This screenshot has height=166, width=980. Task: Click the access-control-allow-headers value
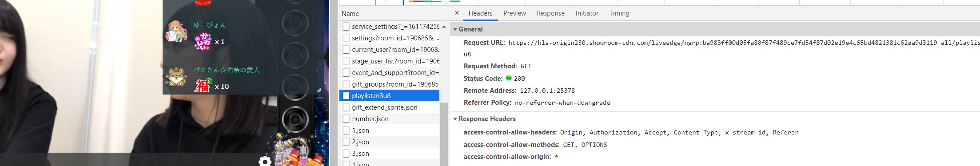(679, 132)
